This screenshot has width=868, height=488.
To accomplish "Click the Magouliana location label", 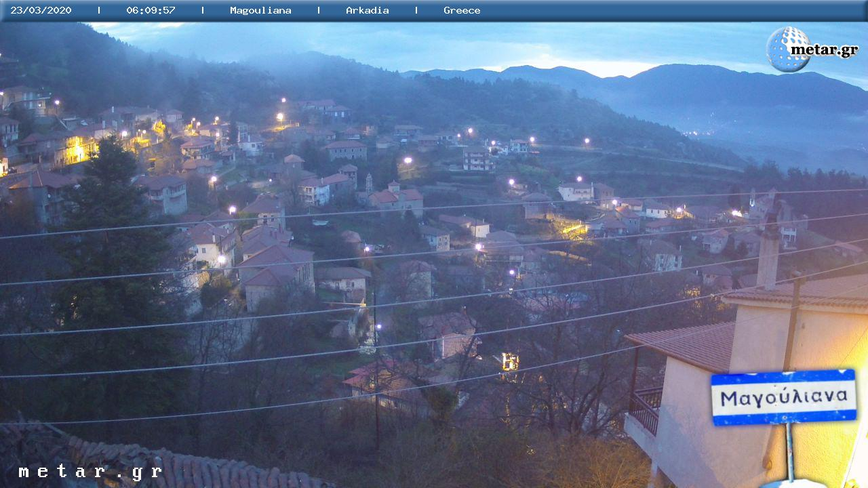I will point(260,10).
